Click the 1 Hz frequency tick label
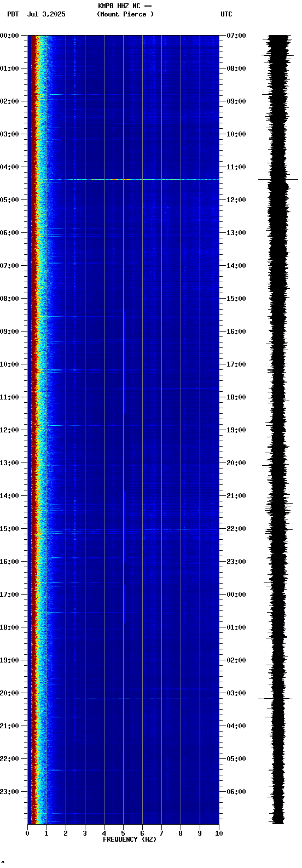Viewport: 302px width, 868px height. 47,833
